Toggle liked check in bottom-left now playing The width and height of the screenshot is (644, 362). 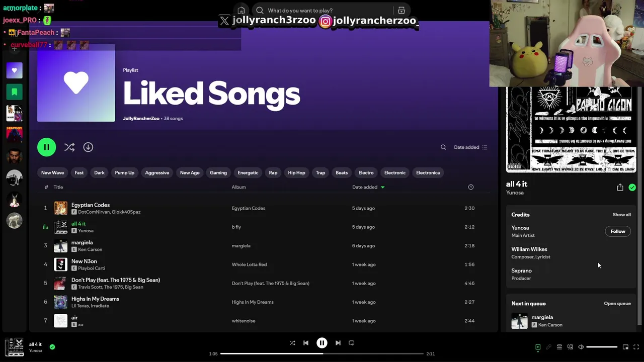[x=52, y=347]
